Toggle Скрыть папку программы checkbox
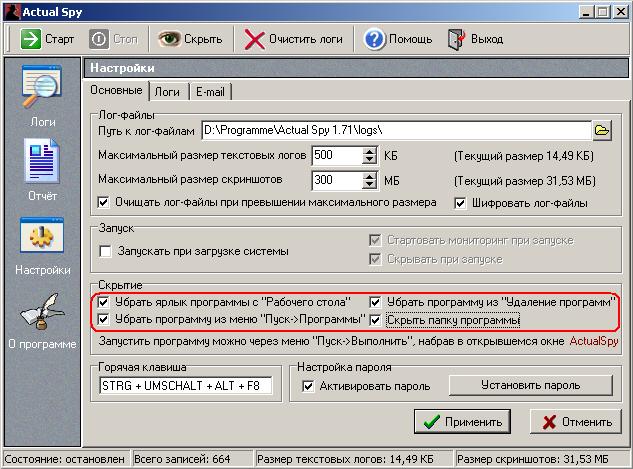This screenshot has height=469, width=633. pos(375,320)
